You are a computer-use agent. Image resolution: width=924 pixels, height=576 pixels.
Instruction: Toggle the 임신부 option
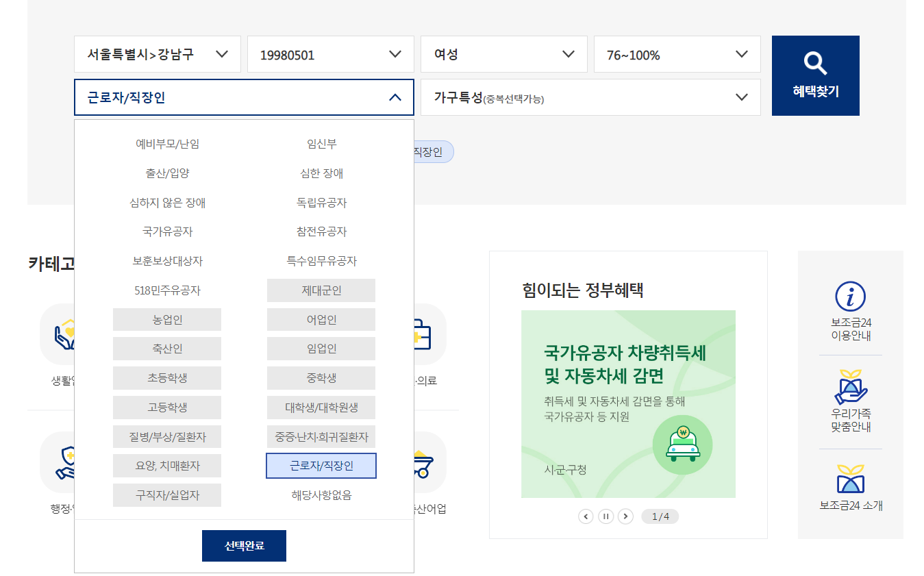click(321, 144)
